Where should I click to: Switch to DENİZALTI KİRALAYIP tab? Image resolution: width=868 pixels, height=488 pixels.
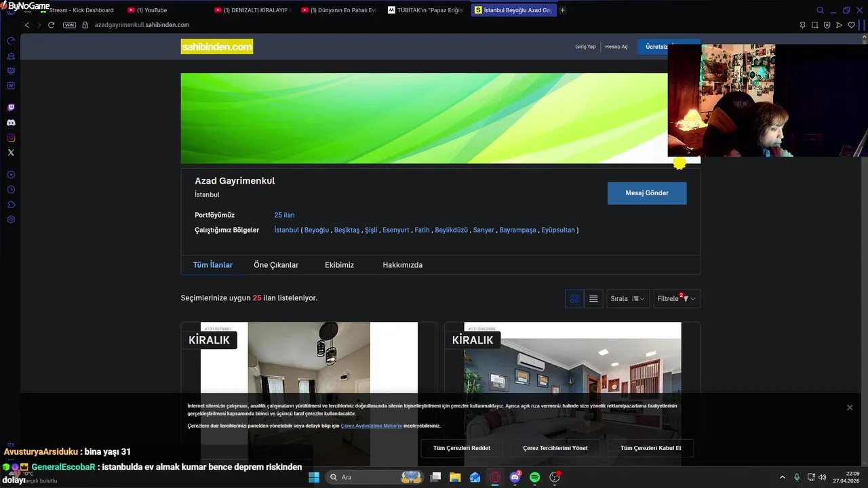click(x=252, y=10)
